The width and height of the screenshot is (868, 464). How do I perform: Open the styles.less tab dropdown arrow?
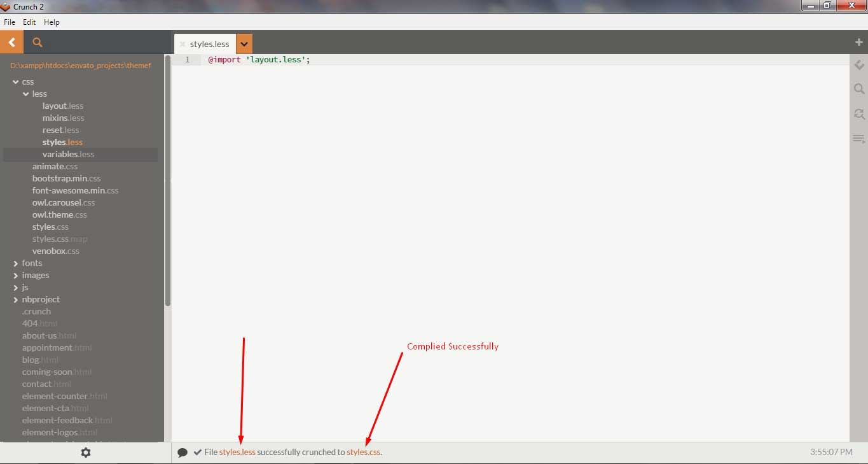click(x=244, y=44)
